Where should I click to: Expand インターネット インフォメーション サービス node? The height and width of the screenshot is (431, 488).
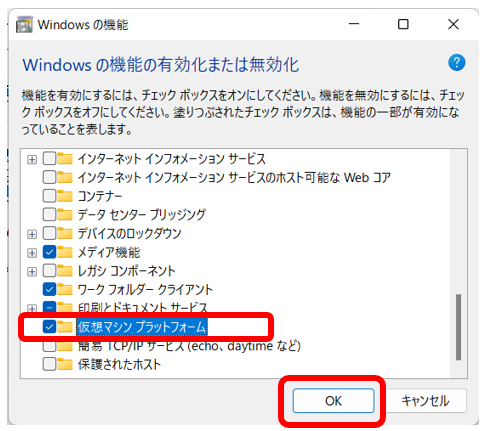32,159
